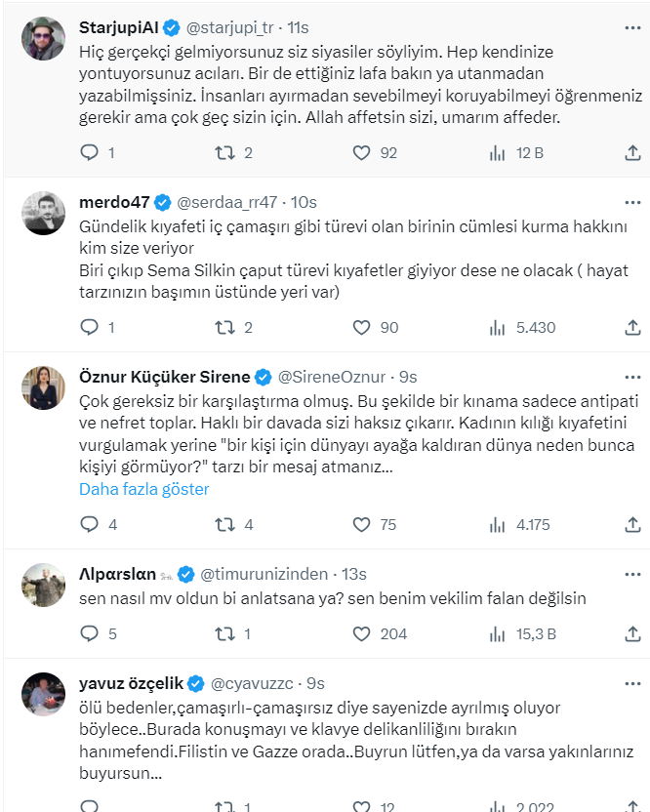
Task: Open the @timurunizinden handle link
Action: point(263,574)
